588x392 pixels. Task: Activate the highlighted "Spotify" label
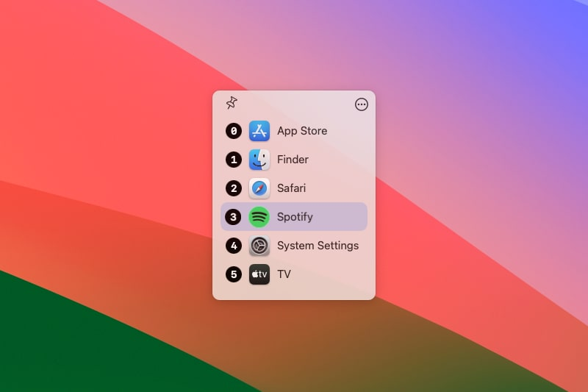[295, 217]
